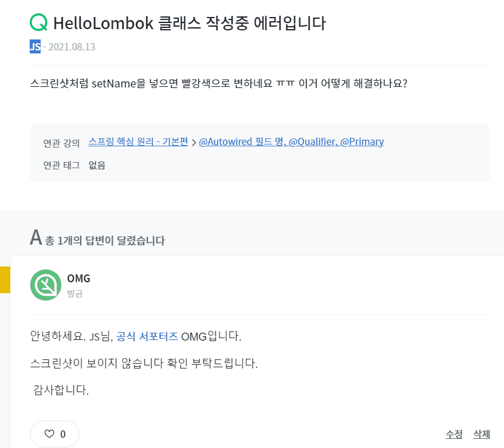Click the 연관 강의 label
This screenshot has width=504, height=448.
pyautogui.click(x=61, y=143)
